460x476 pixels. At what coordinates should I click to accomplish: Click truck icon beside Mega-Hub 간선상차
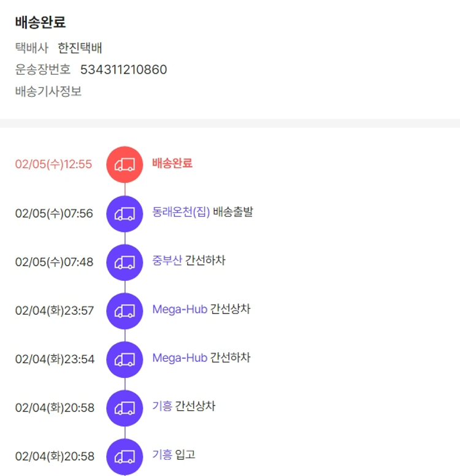pos(125,310)
